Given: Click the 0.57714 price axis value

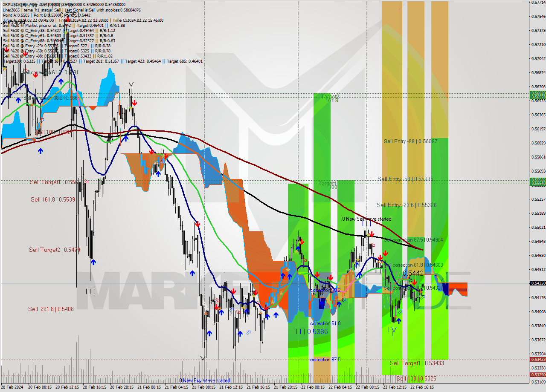Looking at the screenshot, I should (538, 3).
